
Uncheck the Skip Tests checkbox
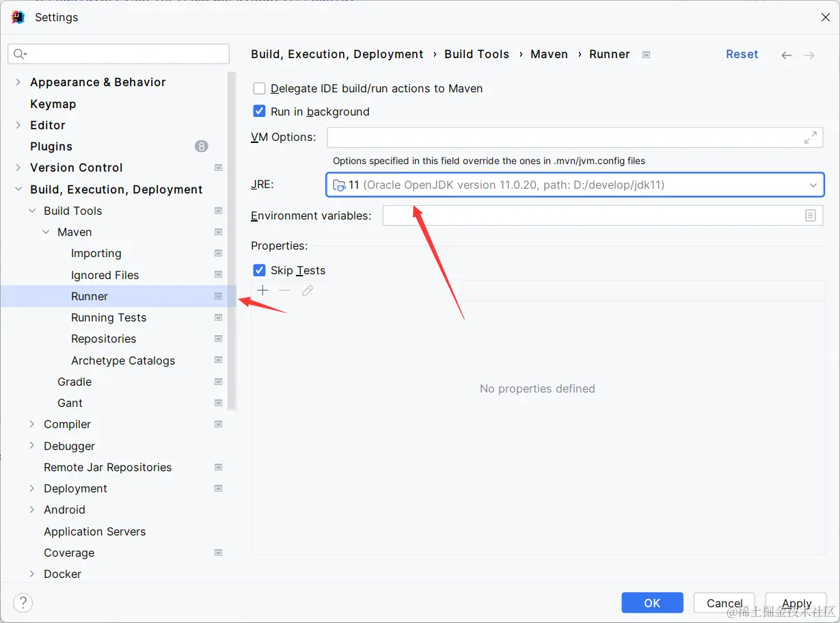coord(260,270)
